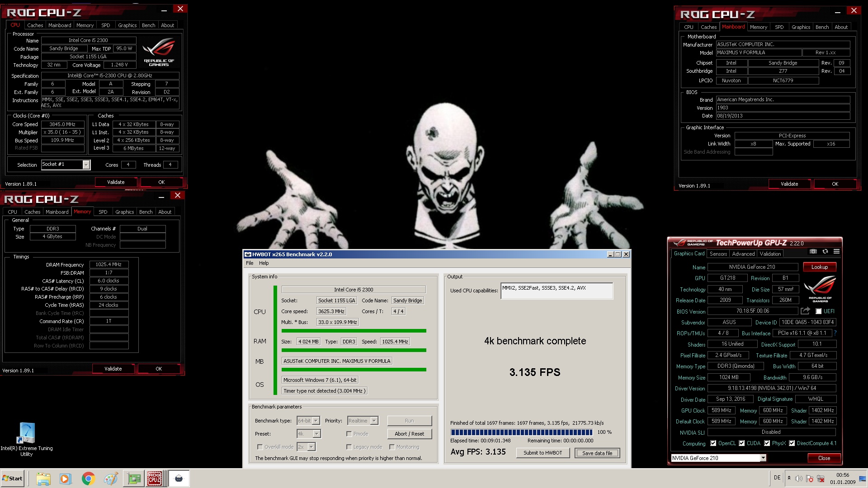This screenshot has width=868, height=488.
Task: Open Graphics tab in the Mainboard CPU-Z window
Action: coord(801,27)
